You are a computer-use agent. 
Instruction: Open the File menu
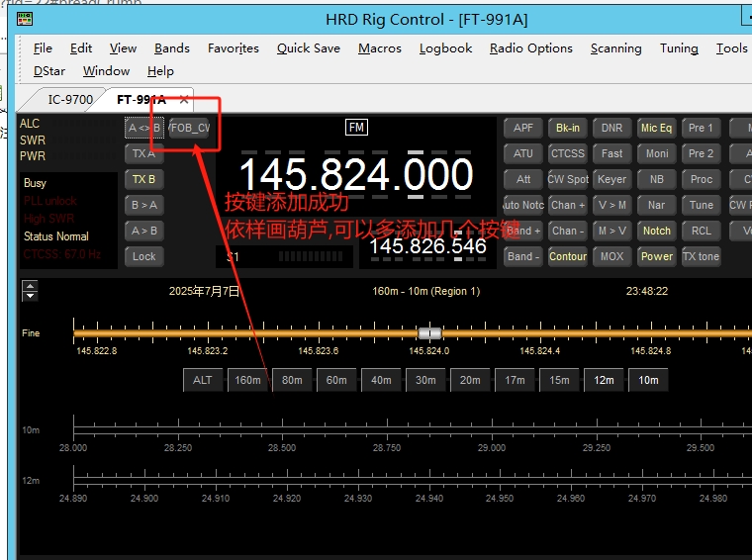tap(43, 48)
